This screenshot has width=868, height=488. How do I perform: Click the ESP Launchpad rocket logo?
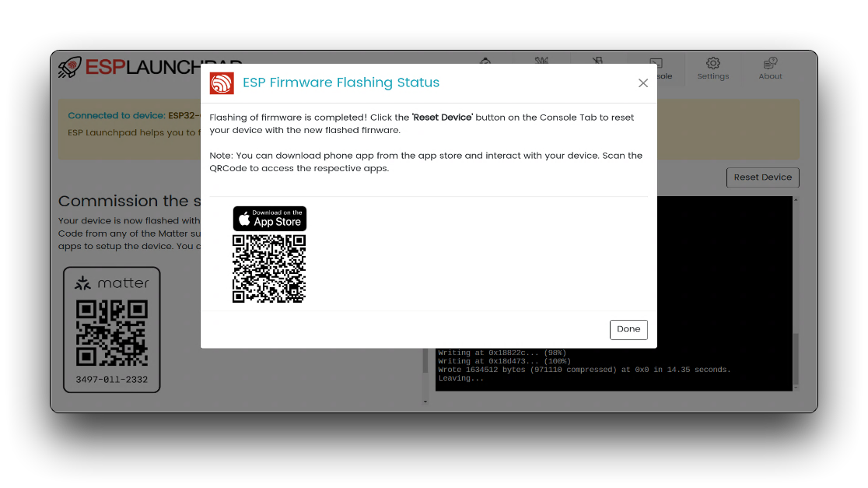(x=70, y=67)
